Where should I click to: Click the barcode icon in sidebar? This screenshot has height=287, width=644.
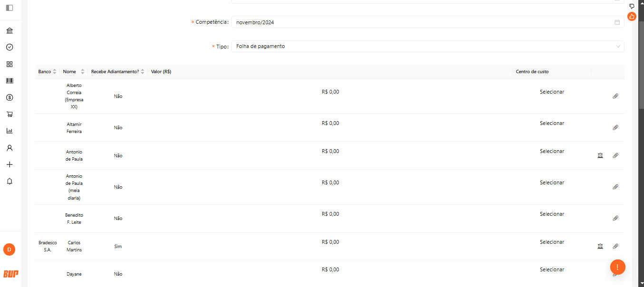click(10, 81)
